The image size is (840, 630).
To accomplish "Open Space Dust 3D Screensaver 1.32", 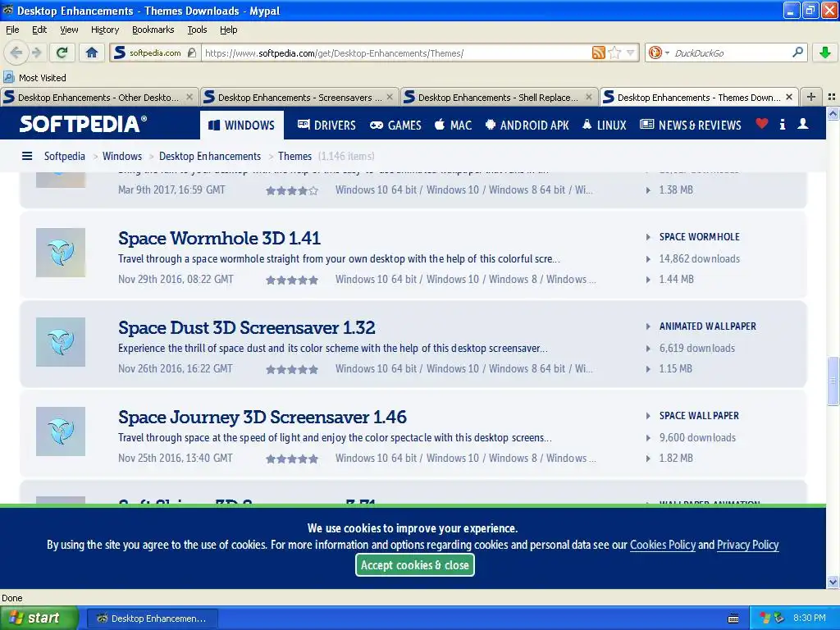I will 246,327.
